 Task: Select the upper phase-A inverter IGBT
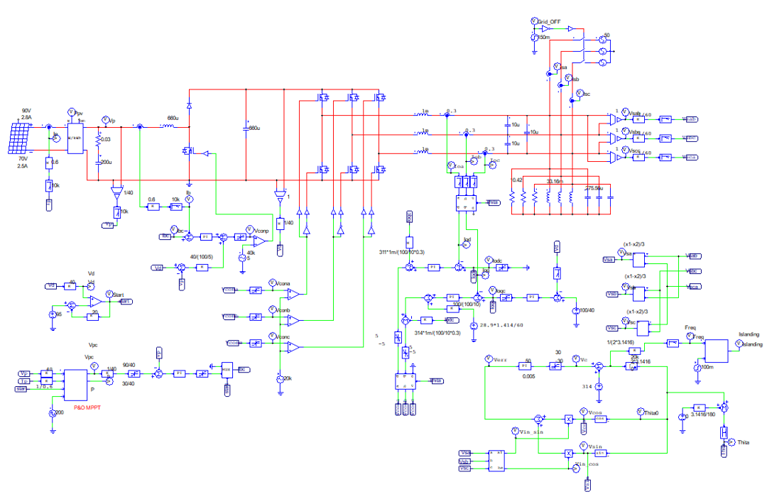click(323, 97)
